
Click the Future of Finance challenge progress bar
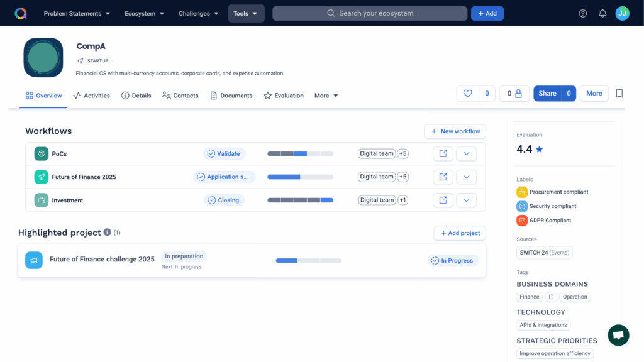click(x=308, y=260)
